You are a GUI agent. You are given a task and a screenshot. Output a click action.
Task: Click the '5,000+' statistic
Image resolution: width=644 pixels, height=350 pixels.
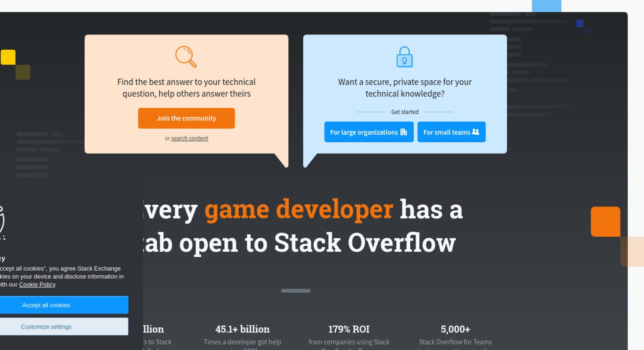click(455, 329)
